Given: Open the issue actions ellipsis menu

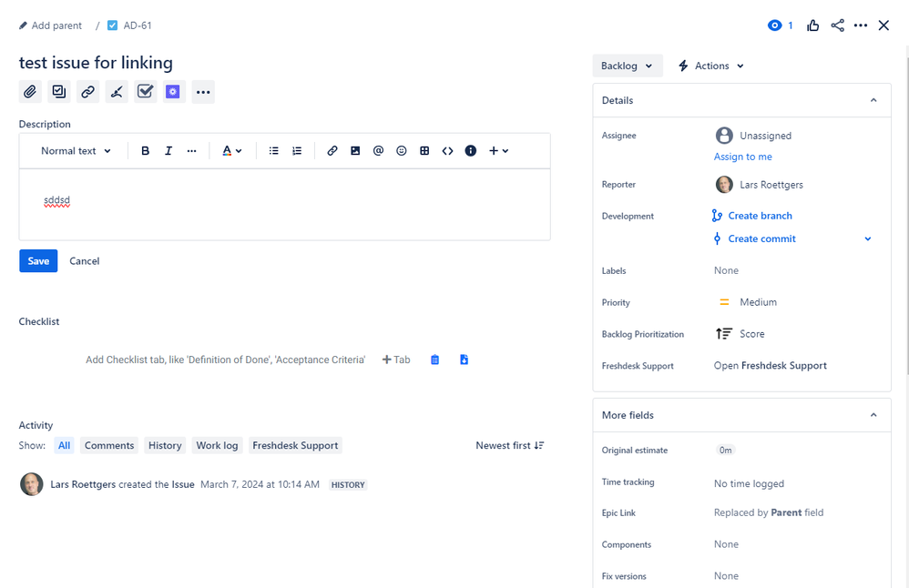Looking at the screenshot, I should click(861, 25).
